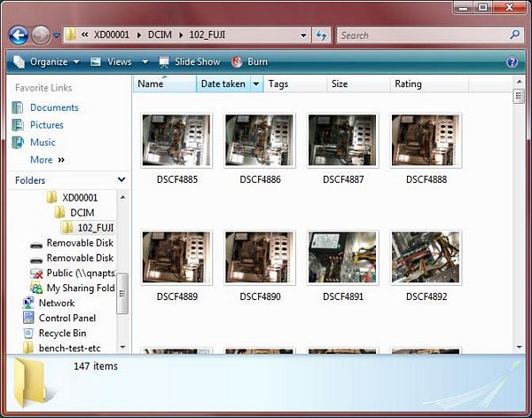This screenshot has height=418, width=532.
Task: Open Control Panel from folder tree
Action: (x=59, y=319)
